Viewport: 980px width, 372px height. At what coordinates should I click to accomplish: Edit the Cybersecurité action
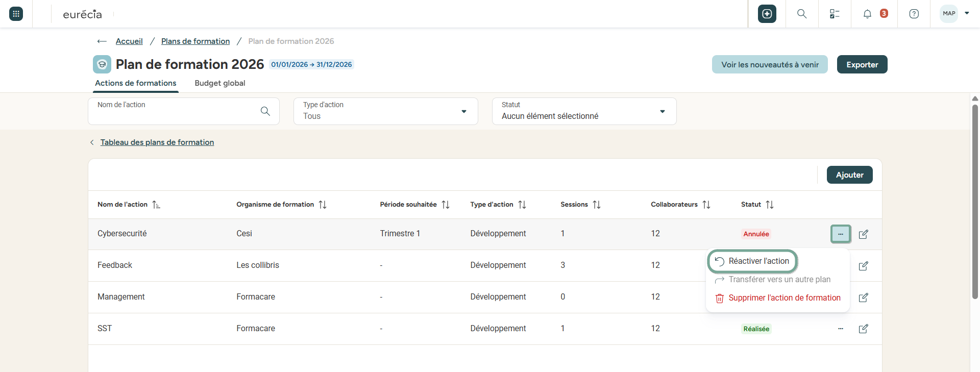click(x=864, y=234)
